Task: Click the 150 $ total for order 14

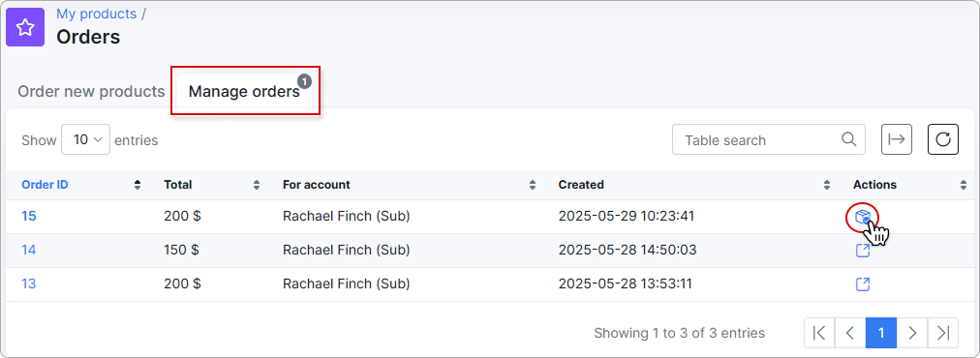Action: (x=181, y=250)
